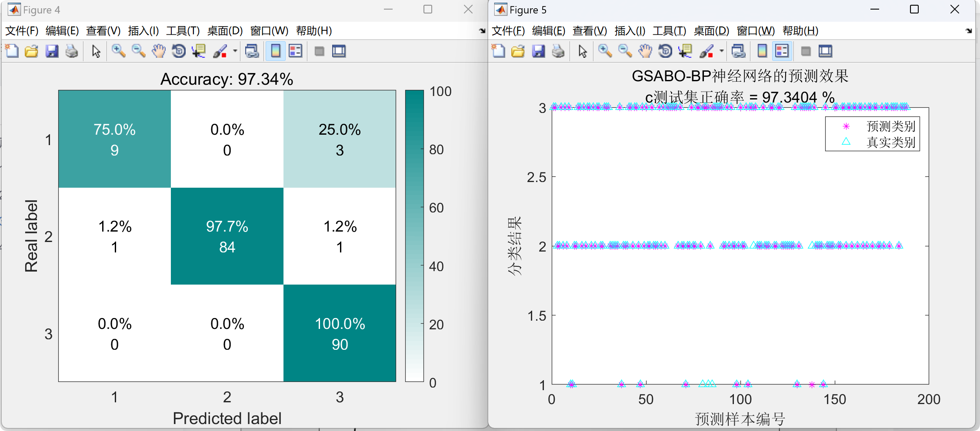
Task: Click Link Plot icon in Figure 4
Action: coord(252,51)
